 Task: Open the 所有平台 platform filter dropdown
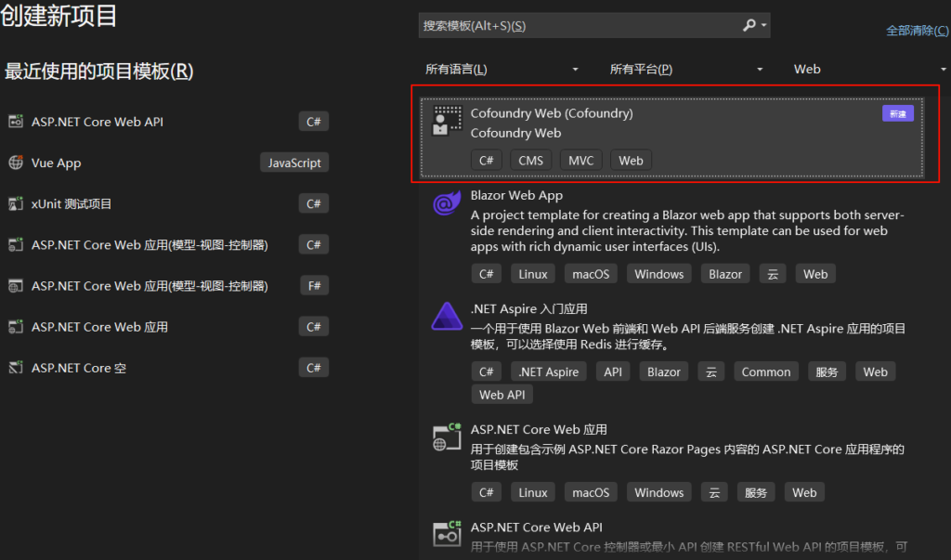pyautogui.click(x=686, y=69)
